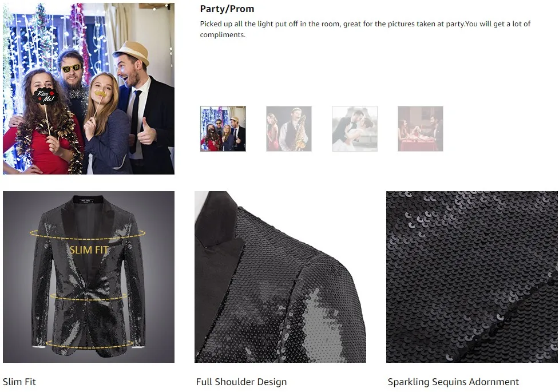
Task: Click the party description paragraph text
Action: (365, 29)
